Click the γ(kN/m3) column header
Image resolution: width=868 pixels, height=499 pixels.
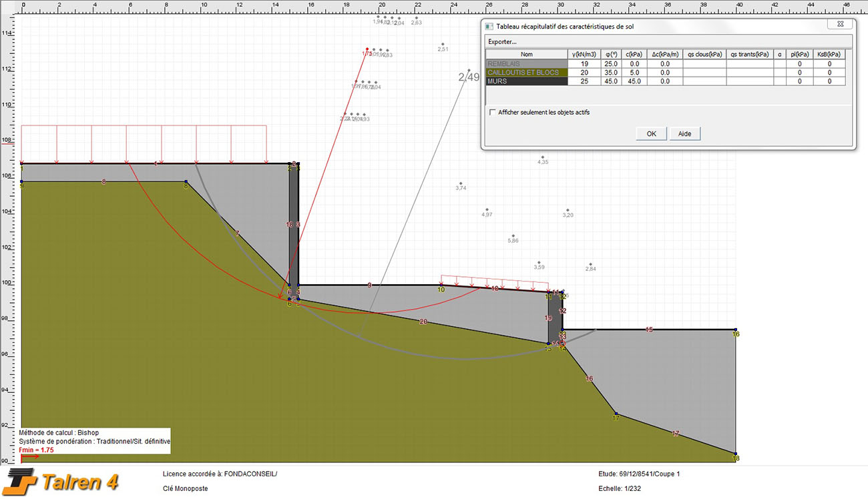[584, 55]
